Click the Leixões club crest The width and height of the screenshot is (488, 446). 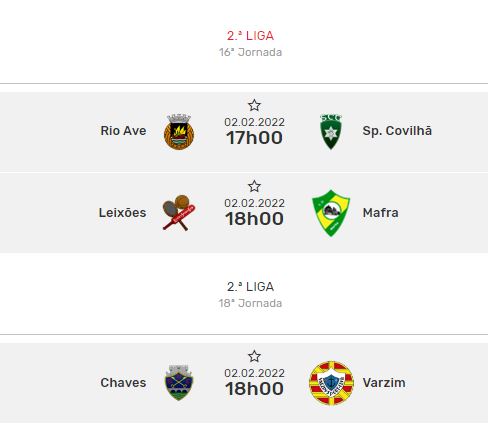point(179,213)
